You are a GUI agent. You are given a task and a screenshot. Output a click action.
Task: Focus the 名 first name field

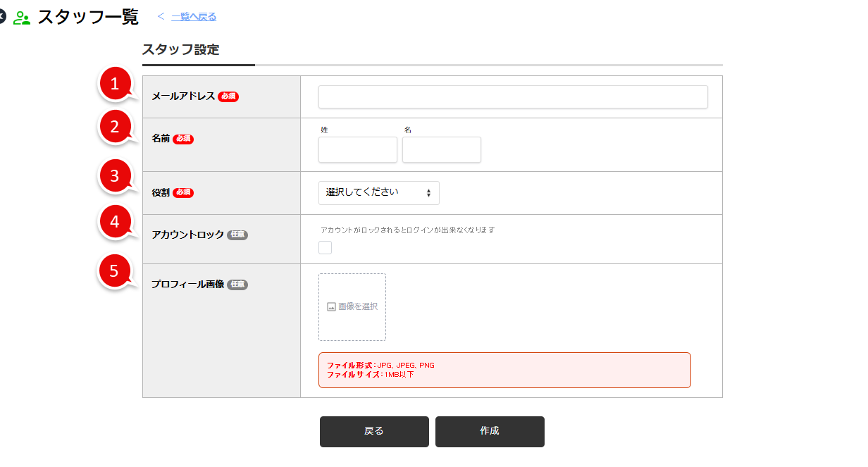442,150
